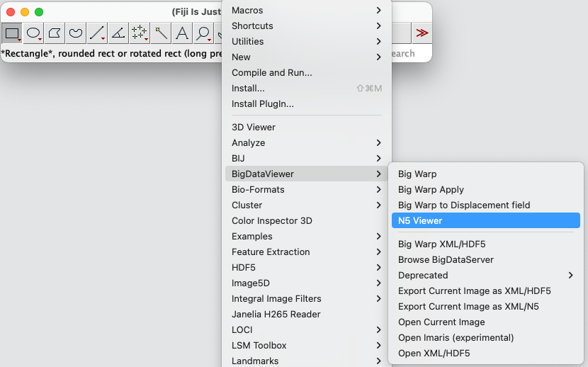
Task: Choose Big Warp to Displacement field
Action: 485,205
